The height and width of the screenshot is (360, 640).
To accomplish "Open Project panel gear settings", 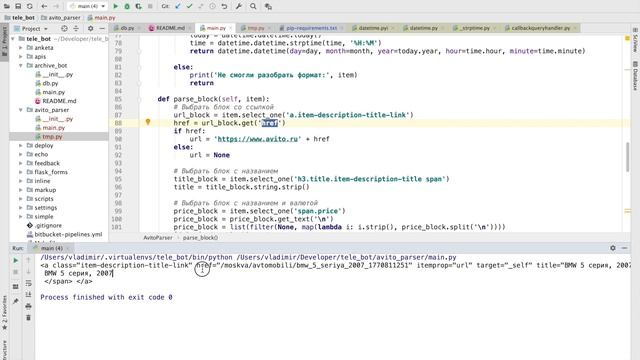I will pyautogui.click(x=91, y=29).
